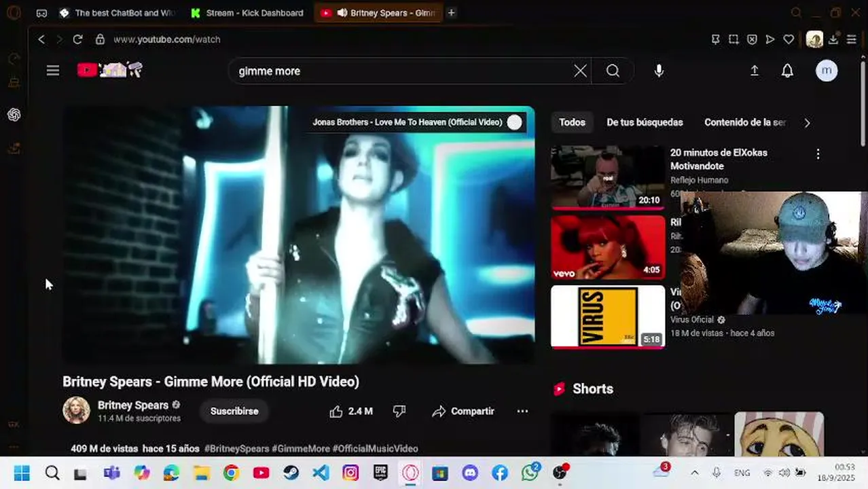This screenshot has width=868, height=489.
Task: Go back with the browser back arrow
Action: click(x=41, y=39)
